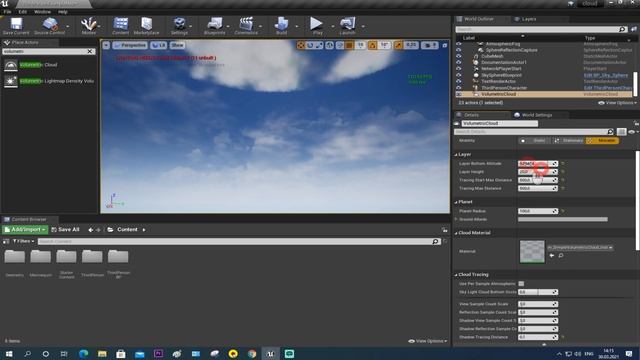Open the Source Control toolbar icon

[x=50, y=24]
